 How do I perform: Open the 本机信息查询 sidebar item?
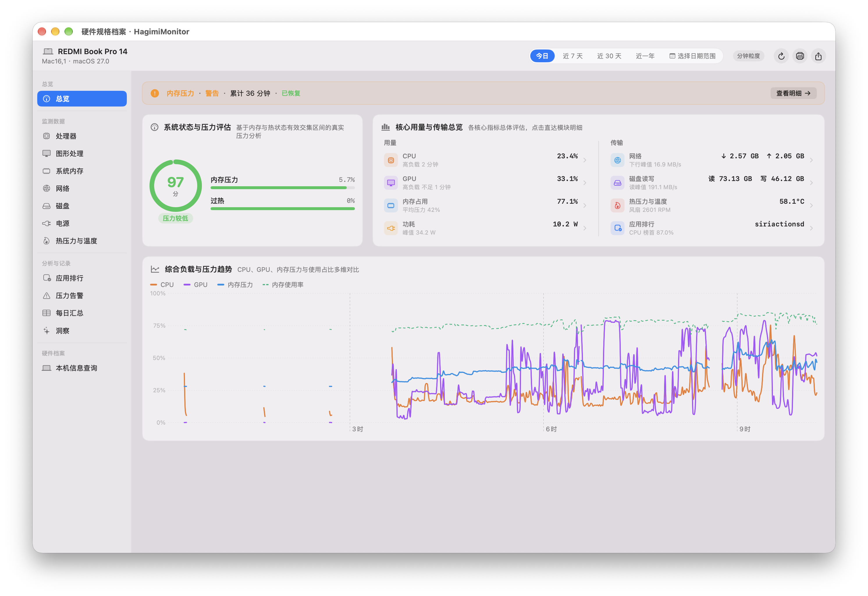[82, 368]
